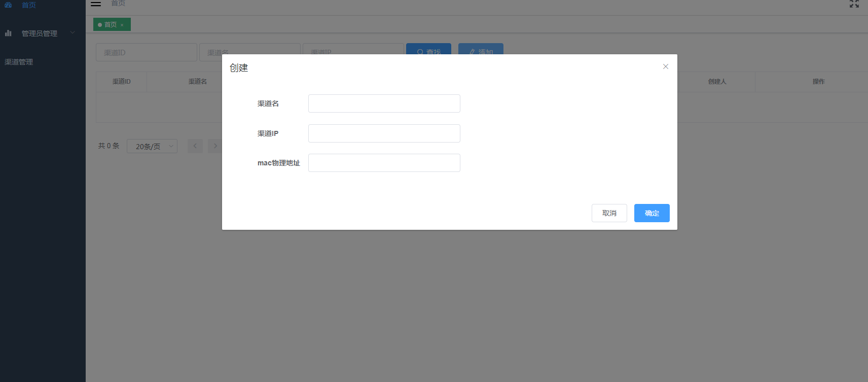Click the 查找 search button
The image size is (868, 382).
428,49
